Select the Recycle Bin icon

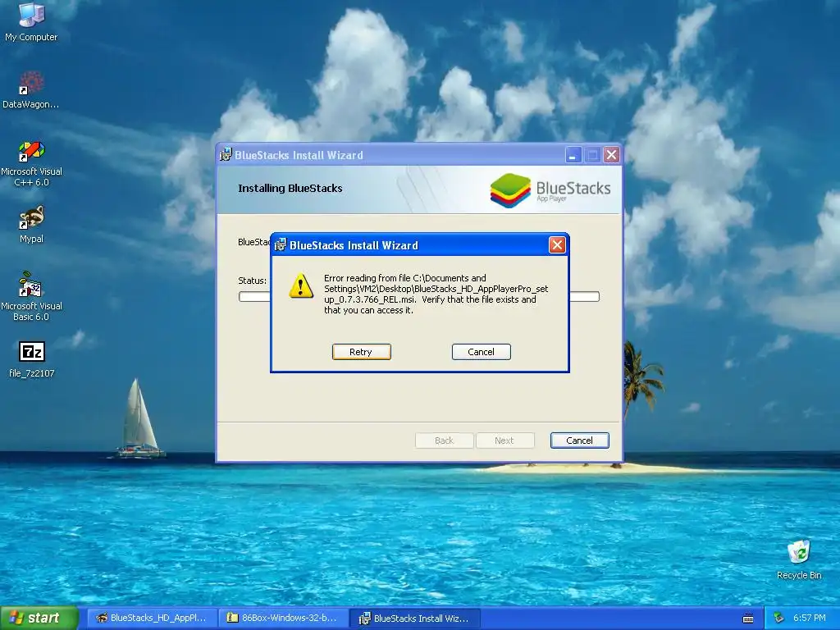[x=799, y=559]
